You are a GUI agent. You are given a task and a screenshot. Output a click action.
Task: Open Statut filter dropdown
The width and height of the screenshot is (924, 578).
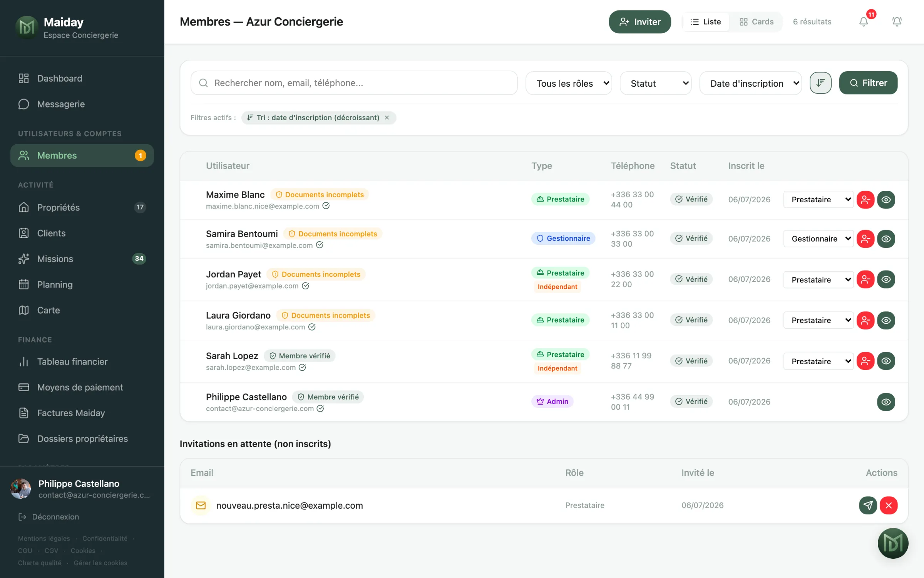(656, 83)
